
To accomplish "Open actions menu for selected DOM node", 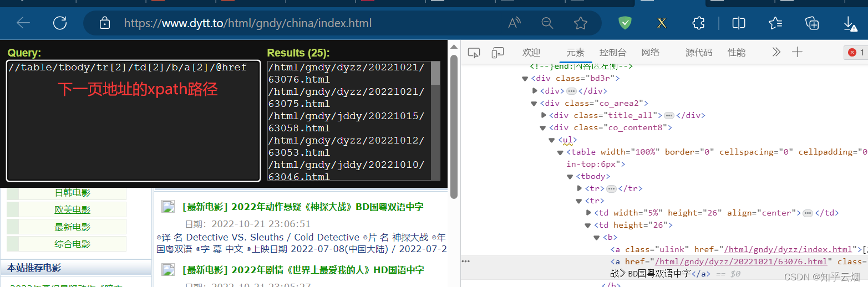I will [466, 262].
